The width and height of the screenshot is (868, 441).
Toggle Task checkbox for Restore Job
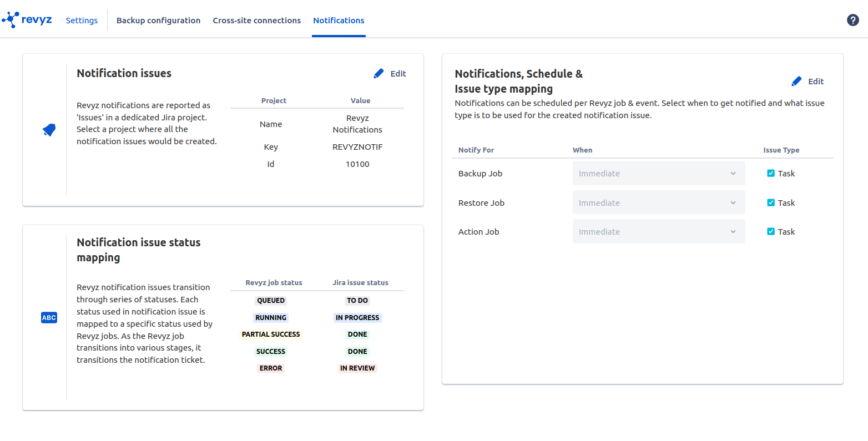tap(771, 203)
